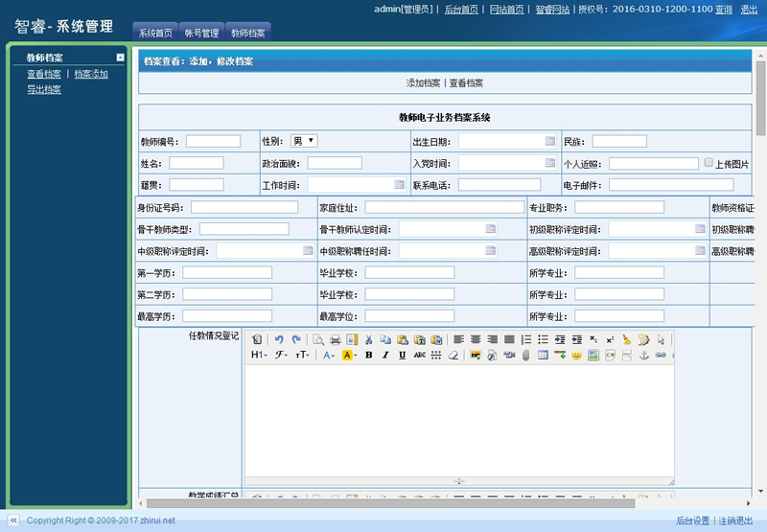Open the H1 heading dropdown in editor

[x=259, y=355]
